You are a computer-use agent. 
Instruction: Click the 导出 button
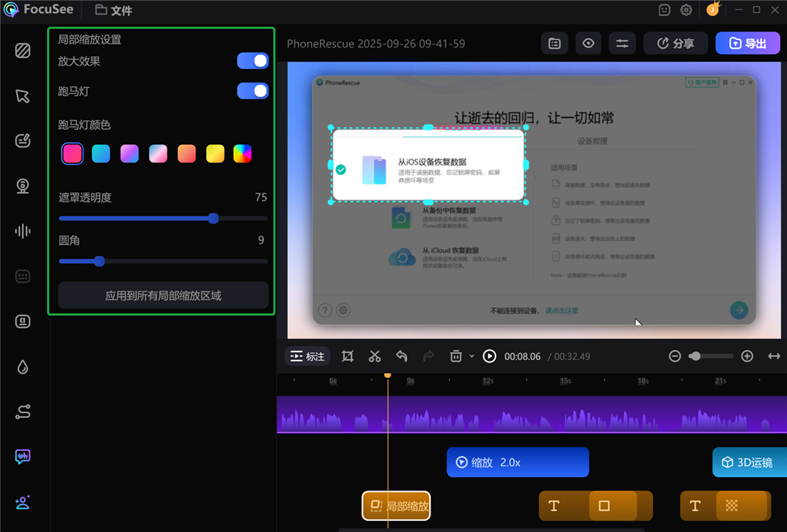tap(748, 44)
